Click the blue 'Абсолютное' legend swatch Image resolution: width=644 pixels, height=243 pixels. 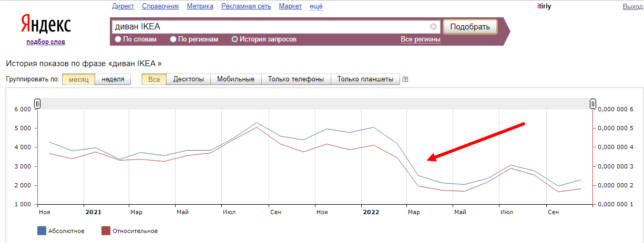(42, 231)
